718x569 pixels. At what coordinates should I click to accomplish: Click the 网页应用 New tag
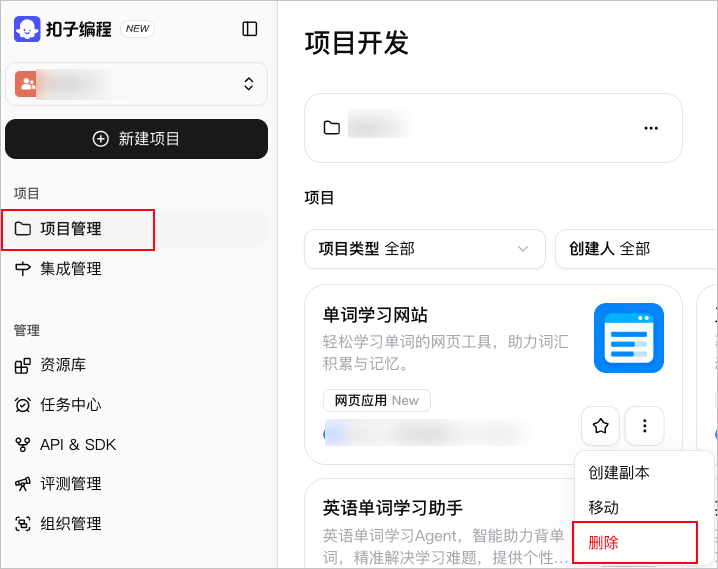click(x=376, y=401)
